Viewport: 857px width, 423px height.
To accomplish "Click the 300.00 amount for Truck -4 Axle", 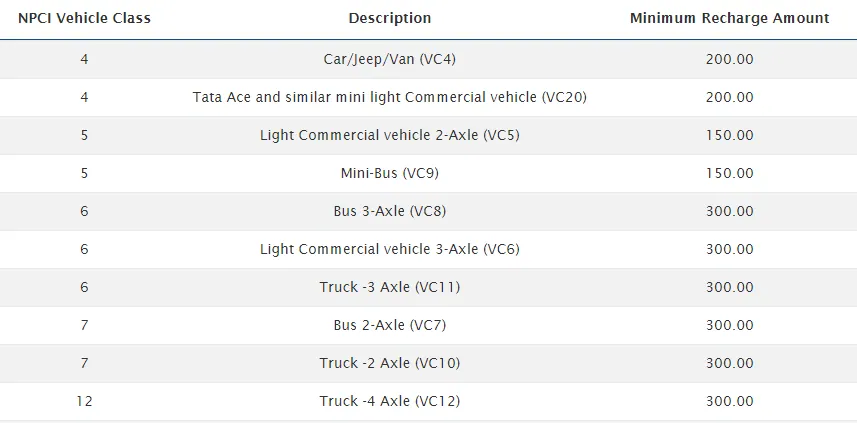I will coord(729,401).
